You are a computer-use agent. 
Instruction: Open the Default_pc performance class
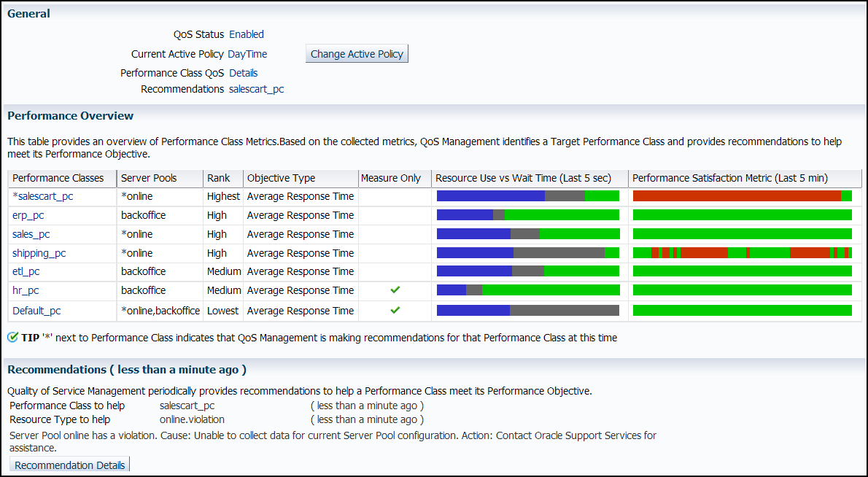pyautogui.click(x=36, y=311)
